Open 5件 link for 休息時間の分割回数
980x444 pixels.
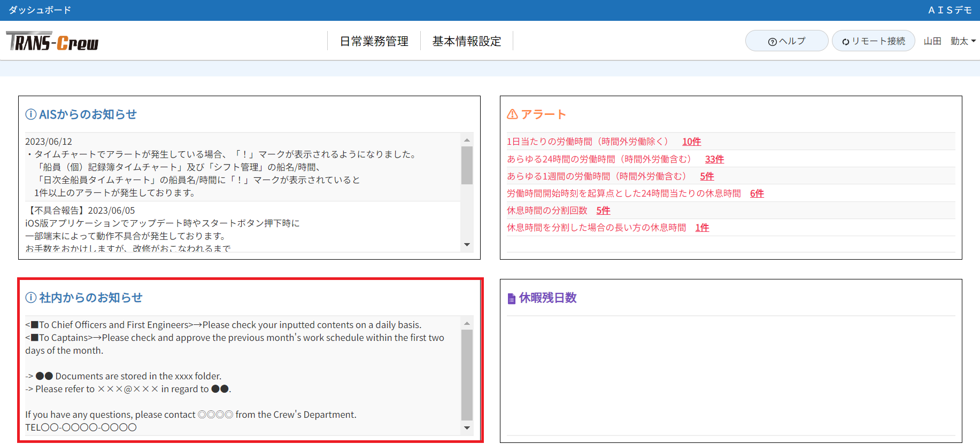click(603, 211)
